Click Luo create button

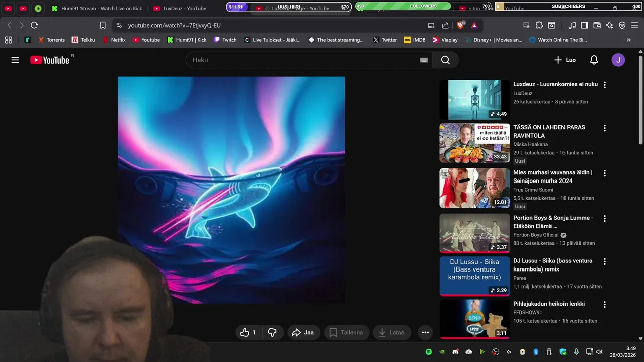tap(565, 60)
